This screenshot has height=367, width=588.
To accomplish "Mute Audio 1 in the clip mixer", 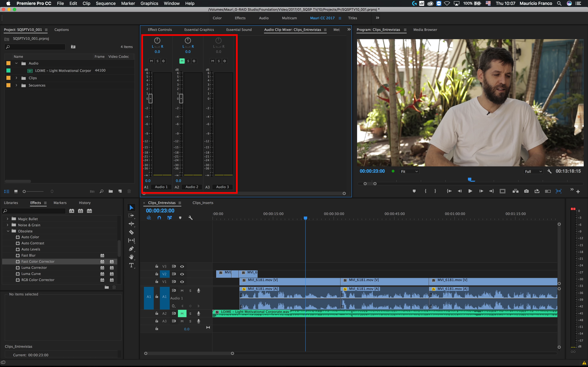I will tap(151, 61).
